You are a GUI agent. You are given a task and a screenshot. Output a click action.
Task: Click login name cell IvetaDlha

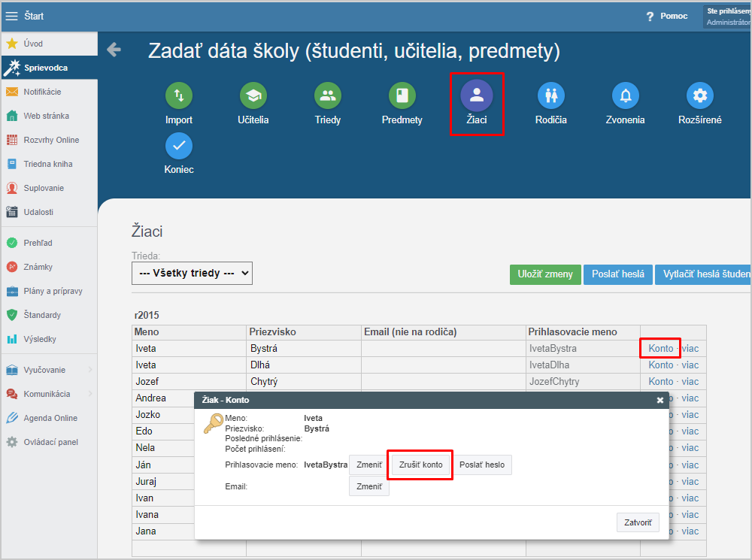point(583,365)
